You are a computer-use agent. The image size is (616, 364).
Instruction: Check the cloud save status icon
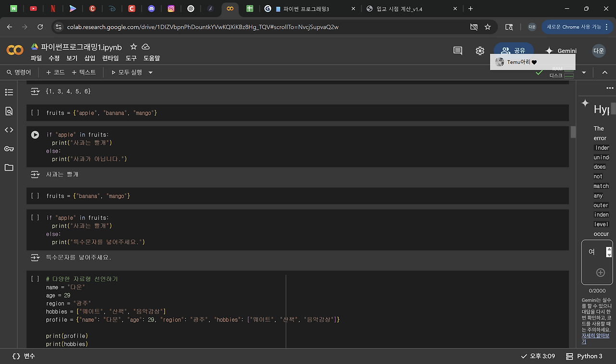145,47
